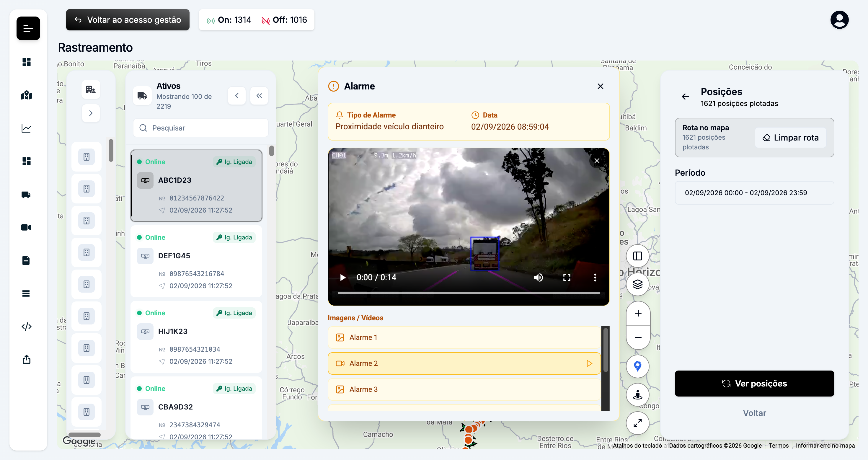
Task: Open the Alarme 2 video item
Action: point(464,363)
